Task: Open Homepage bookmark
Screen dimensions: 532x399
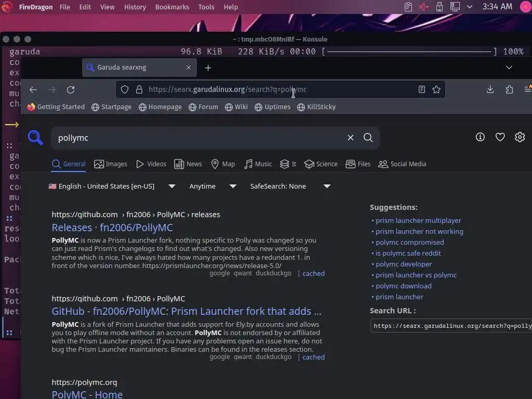Action: click(x=160, y=107)
